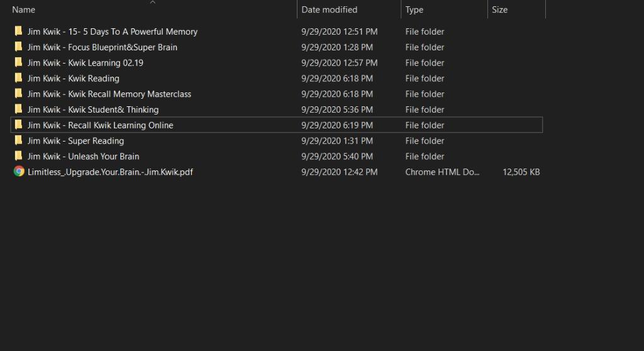Click folder icon beside Focus Blueprint&Super Brain

tap(19, 47)
